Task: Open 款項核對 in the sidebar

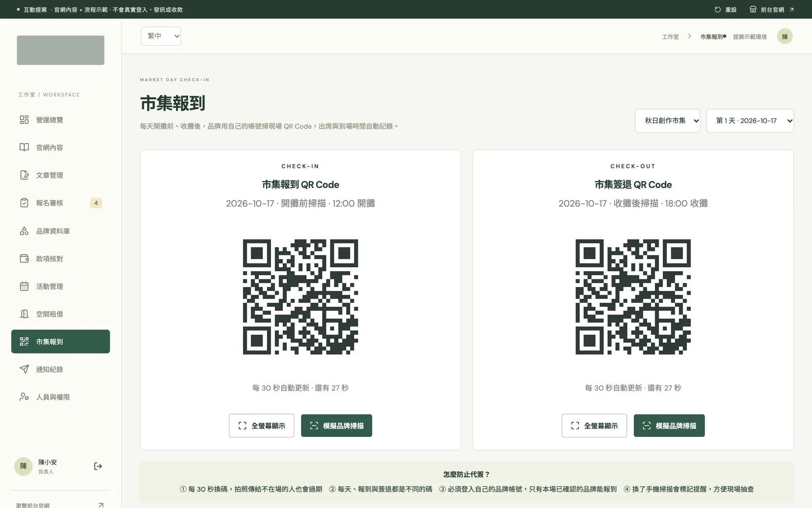Action: (60, 259)
